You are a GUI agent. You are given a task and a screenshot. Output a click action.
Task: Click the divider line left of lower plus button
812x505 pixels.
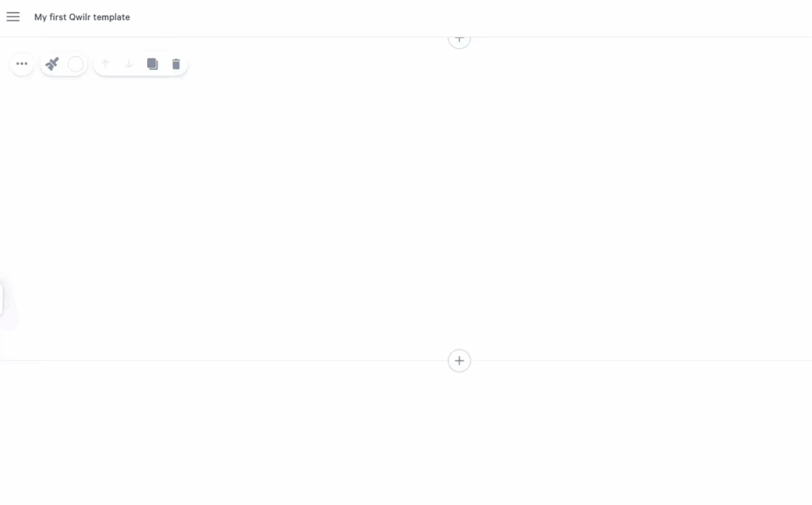[224, 360]
